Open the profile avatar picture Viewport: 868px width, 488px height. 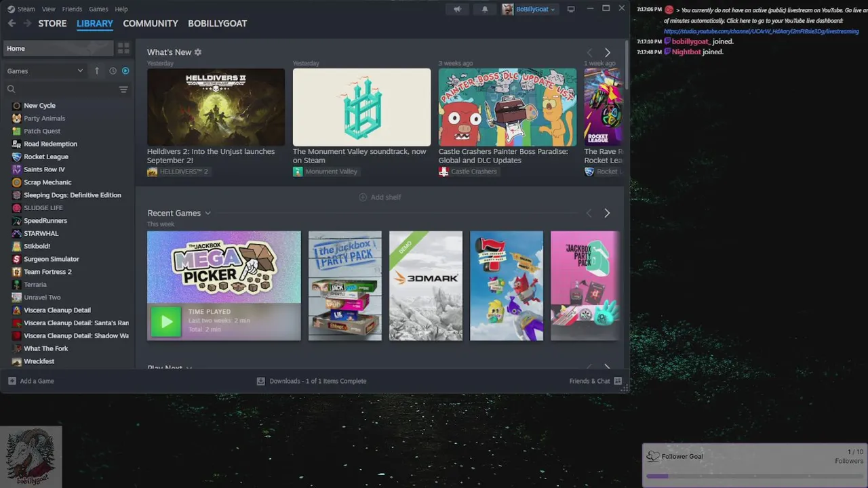(508, 9)
